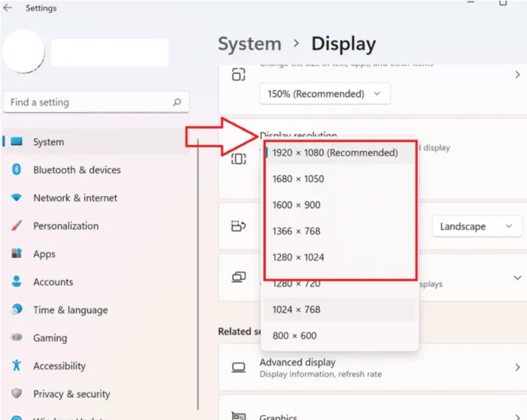
Task: Click the back arrow in Settings header
Action: point(8,8)
